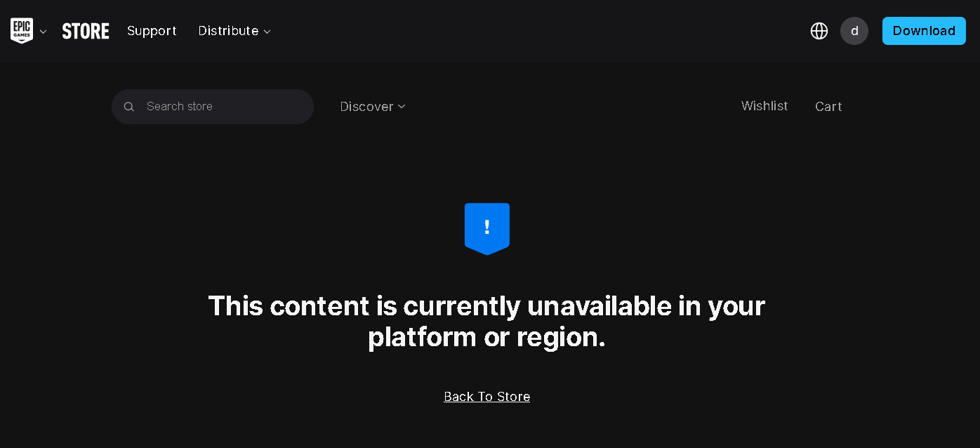Viewport: 980px width, 448px height.
Task: Click the blue exclamation warning badge
Action: coord(487,229)
